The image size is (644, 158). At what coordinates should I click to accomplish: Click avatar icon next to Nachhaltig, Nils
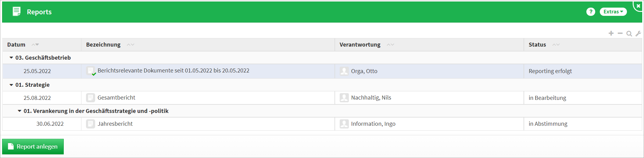click(x=344, y=98)
